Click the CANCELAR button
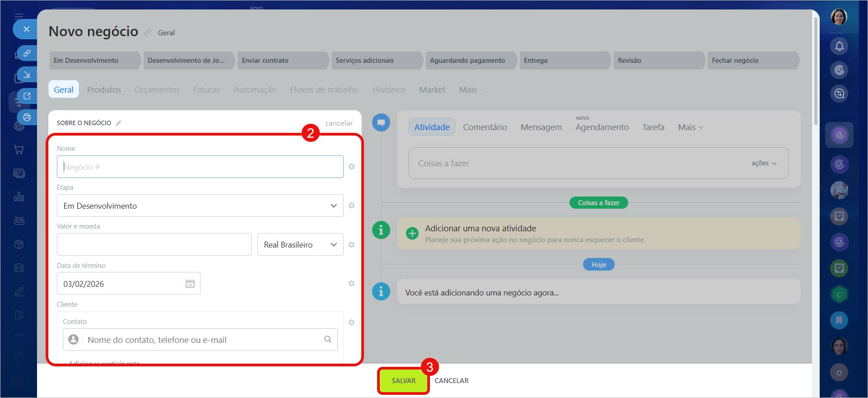This screenshot has width=868, height=398. pos(451,381)
